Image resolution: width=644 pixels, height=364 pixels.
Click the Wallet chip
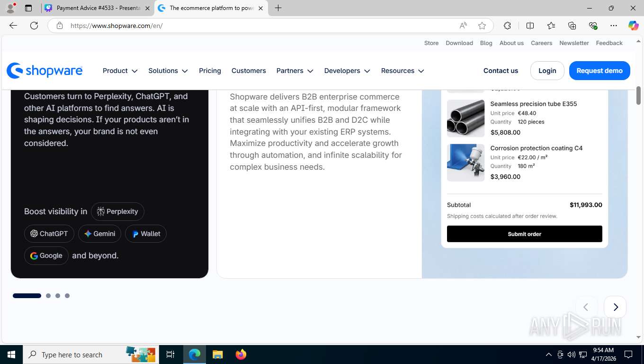tap(146, 234)
